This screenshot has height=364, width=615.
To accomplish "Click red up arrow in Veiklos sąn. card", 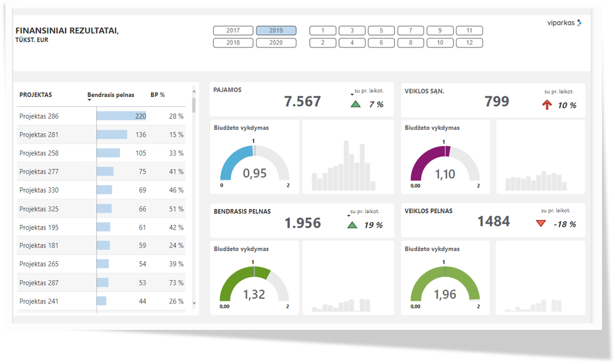I will 547,105.
